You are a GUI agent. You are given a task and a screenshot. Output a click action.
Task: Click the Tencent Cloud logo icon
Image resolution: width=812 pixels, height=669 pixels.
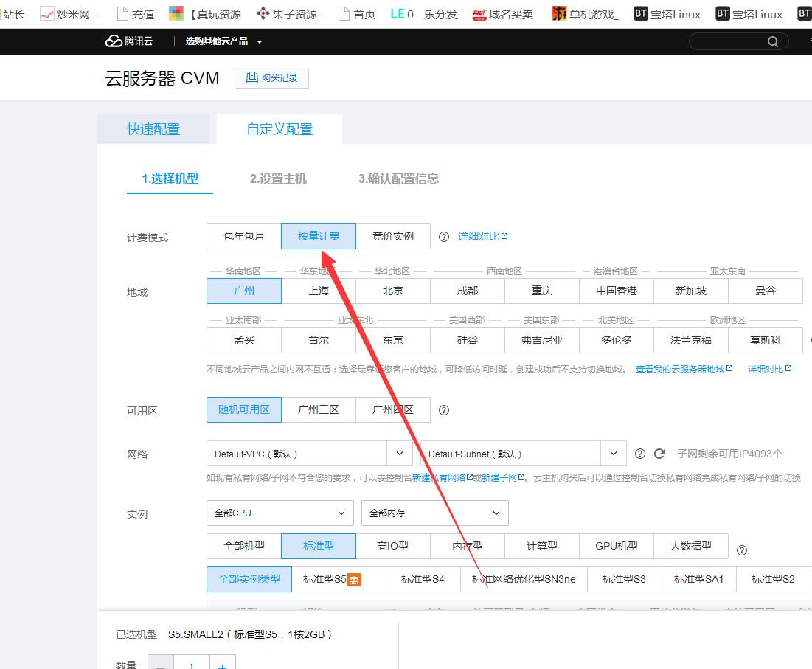[x=114, y=41]
